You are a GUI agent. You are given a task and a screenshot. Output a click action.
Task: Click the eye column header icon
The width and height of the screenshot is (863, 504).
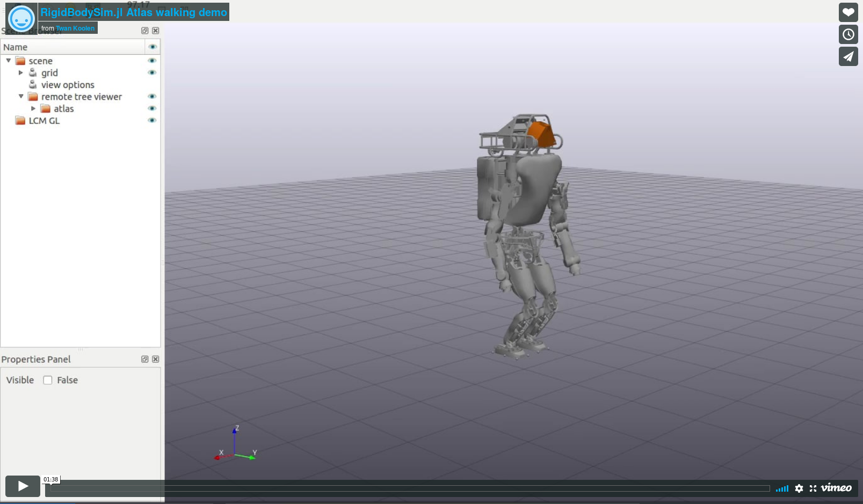click(x=153, y=47)
